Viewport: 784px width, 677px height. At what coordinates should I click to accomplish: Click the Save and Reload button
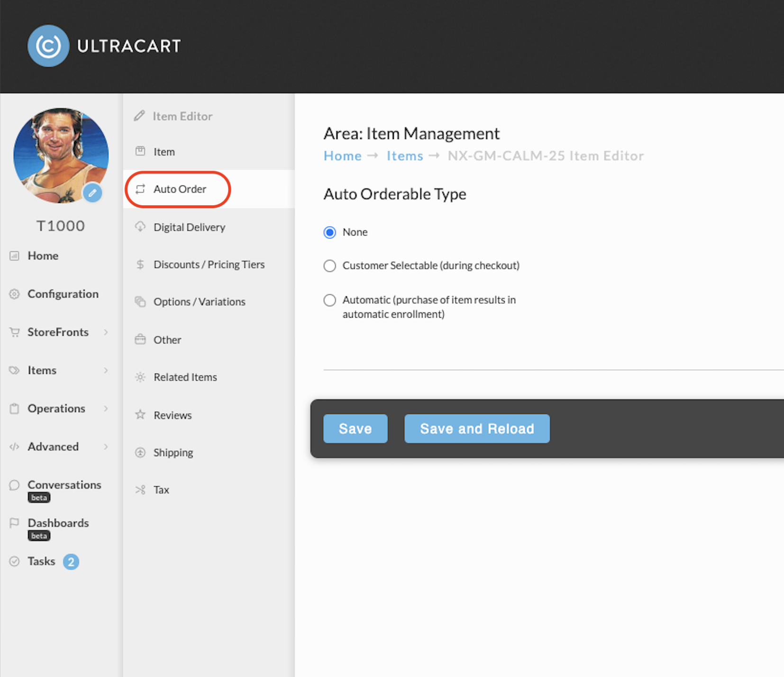tap(477, 429)
